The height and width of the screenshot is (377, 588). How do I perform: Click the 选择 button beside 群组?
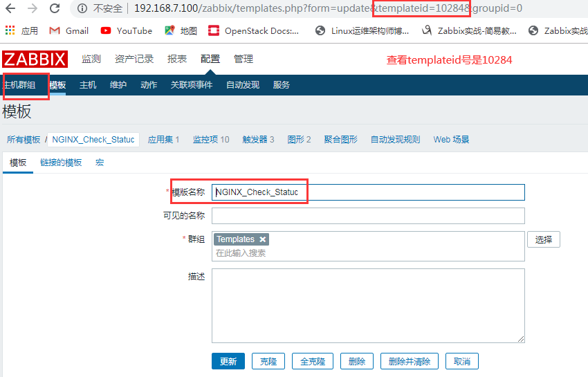pos(543,239)
